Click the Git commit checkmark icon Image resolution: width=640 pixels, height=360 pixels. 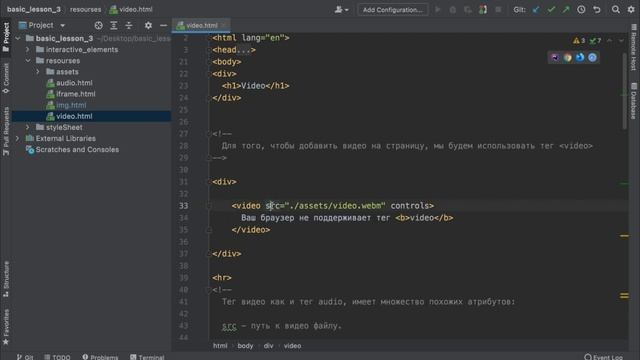551,9
